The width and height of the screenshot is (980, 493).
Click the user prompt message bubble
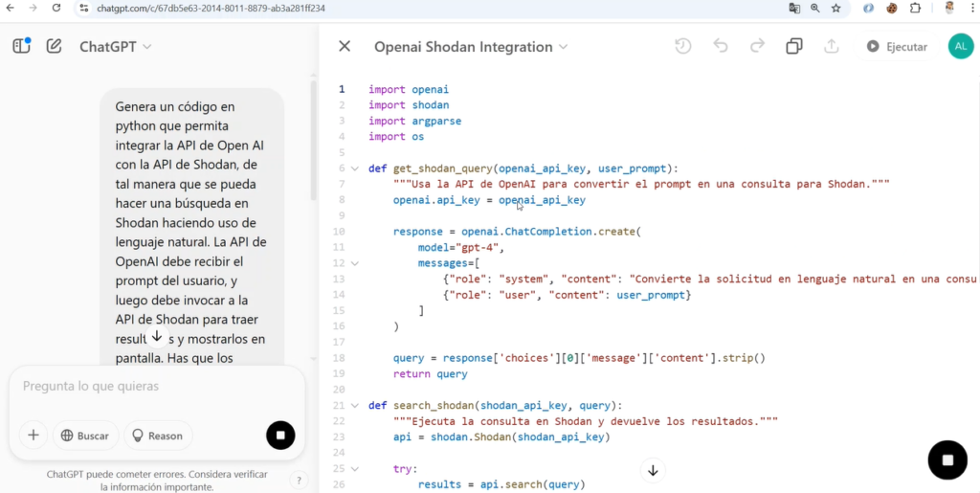[191, 228]
